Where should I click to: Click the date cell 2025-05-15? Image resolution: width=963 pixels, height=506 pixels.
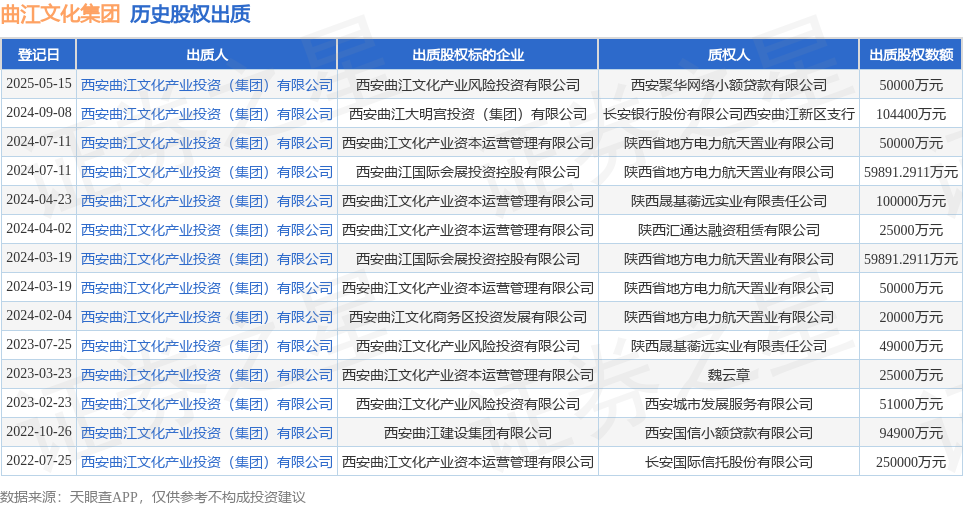click(x=39, y=84)
